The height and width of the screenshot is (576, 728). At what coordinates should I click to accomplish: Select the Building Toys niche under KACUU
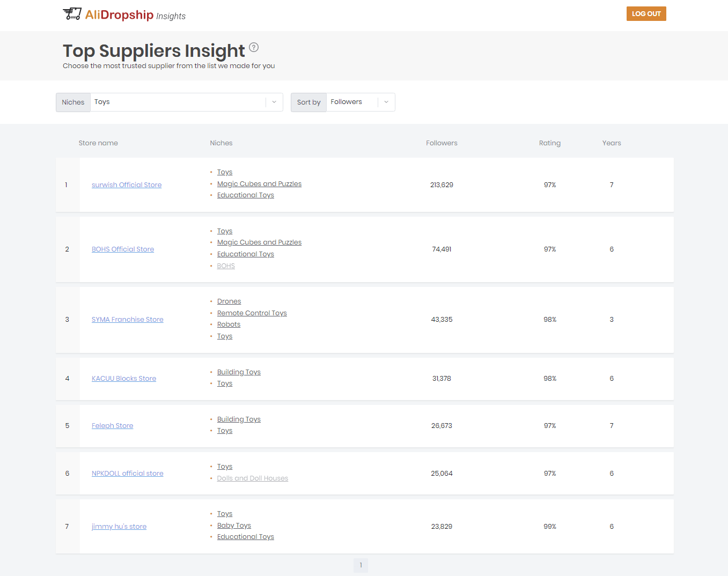coord(239,372)
